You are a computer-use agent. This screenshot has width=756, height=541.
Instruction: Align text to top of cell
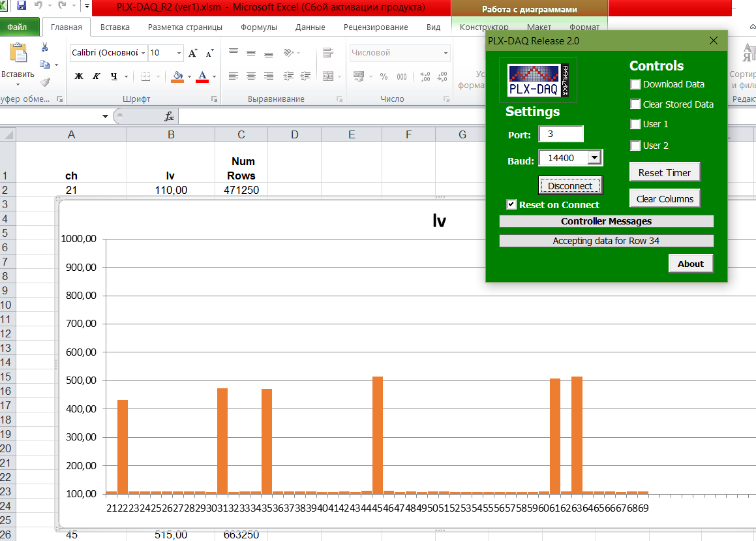pos(234,52)
